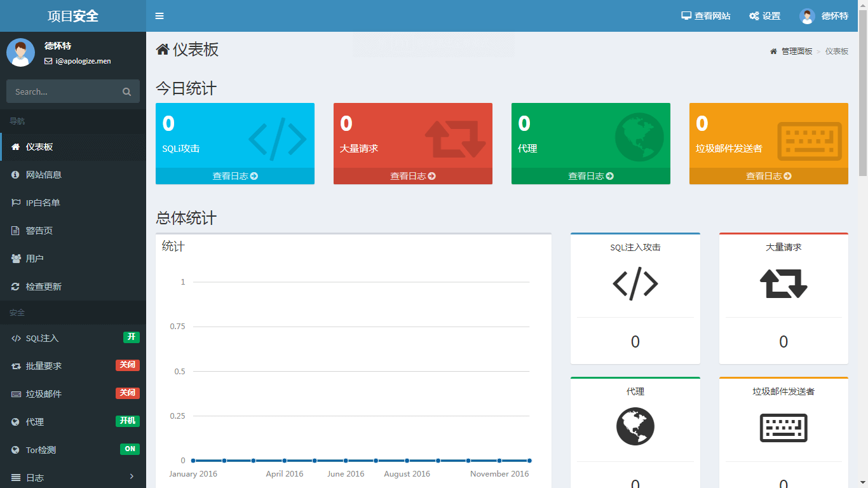
Task: Open the 用户 menu item
Action: coord(73,259)
